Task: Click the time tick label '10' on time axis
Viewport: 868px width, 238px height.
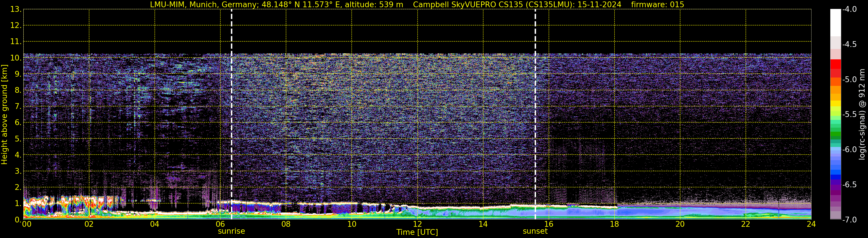Action: 352,224
